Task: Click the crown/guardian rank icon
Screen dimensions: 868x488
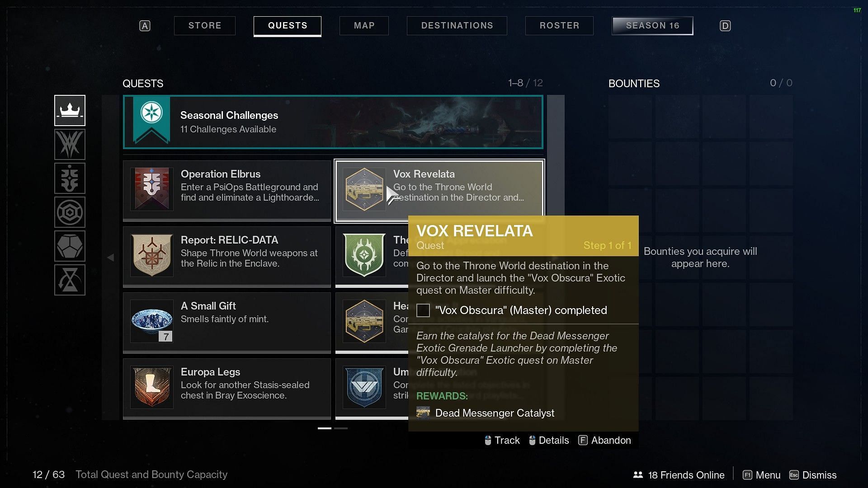Action: tap(70, 110)
